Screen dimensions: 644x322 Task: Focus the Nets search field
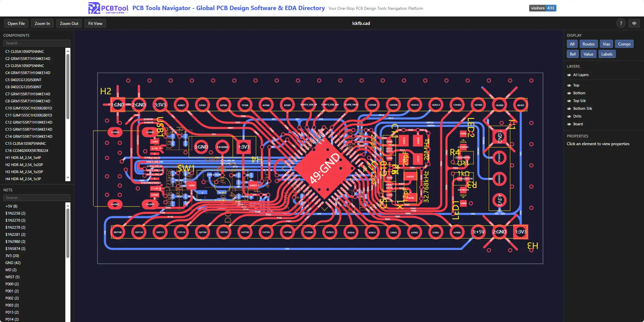(37, 198)
